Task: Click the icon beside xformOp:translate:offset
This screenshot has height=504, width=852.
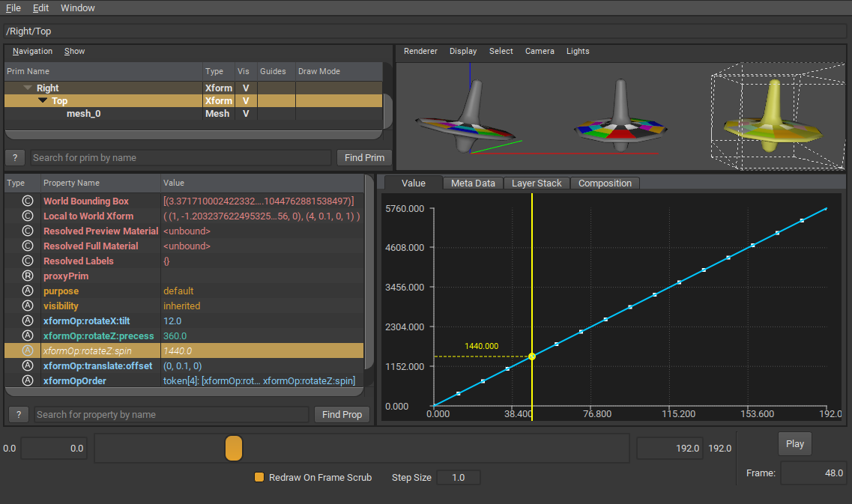Action: [x=28, y=365]
